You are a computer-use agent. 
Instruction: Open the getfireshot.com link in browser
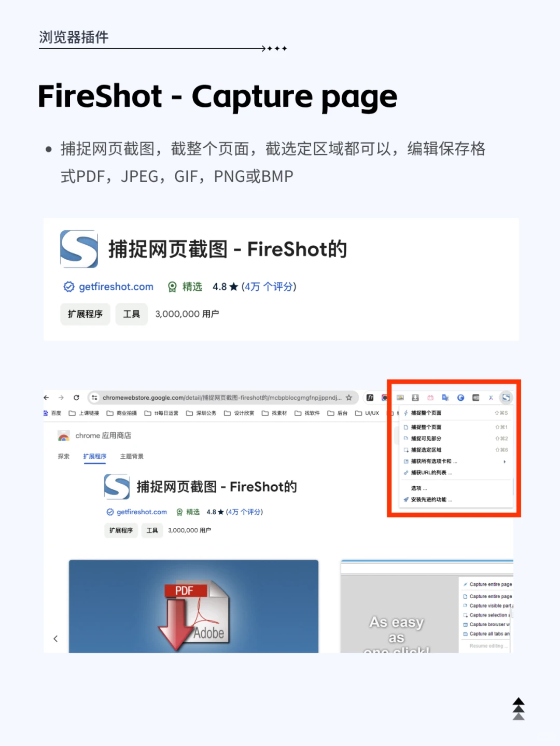pyautogui.click(x=142, y=512)
